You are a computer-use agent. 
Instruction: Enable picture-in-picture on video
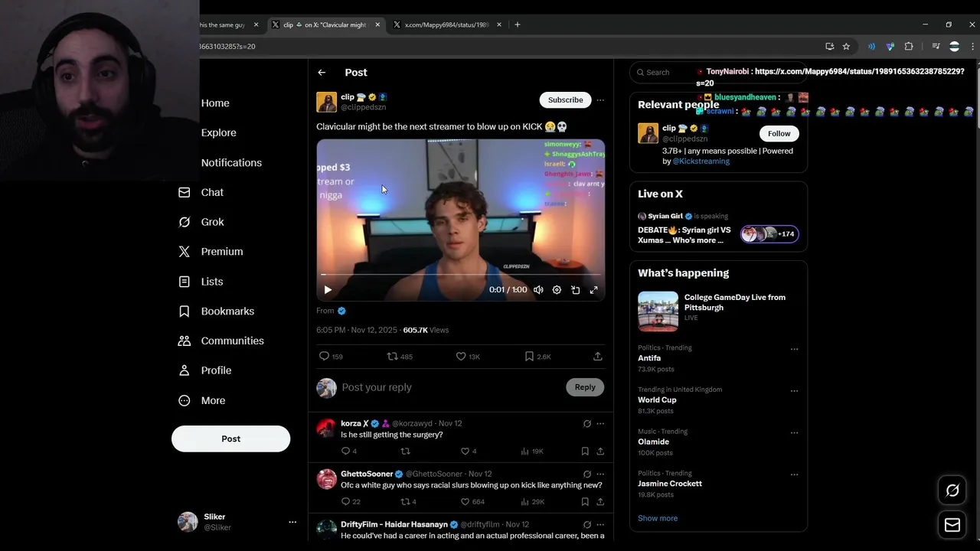[575, 290]
